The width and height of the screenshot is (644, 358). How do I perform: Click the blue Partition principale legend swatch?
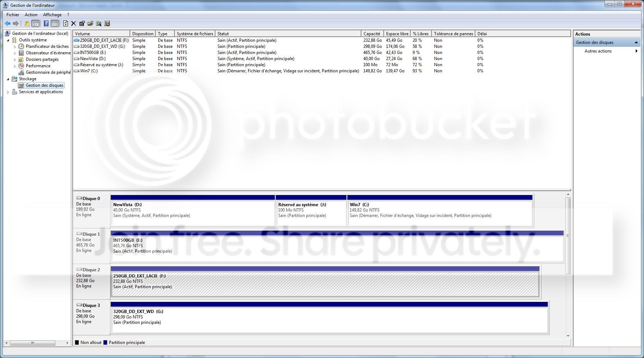105,343
